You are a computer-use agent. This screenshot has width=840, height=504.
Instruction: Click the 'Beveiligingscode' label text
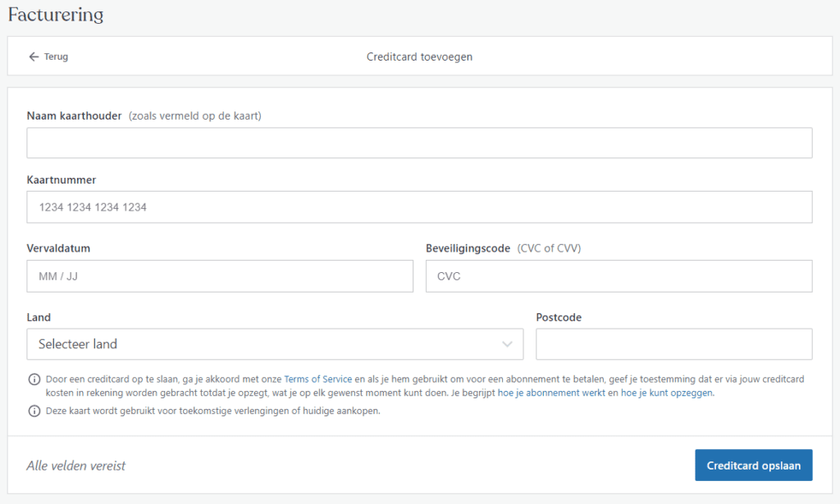[x=468, y=248]
